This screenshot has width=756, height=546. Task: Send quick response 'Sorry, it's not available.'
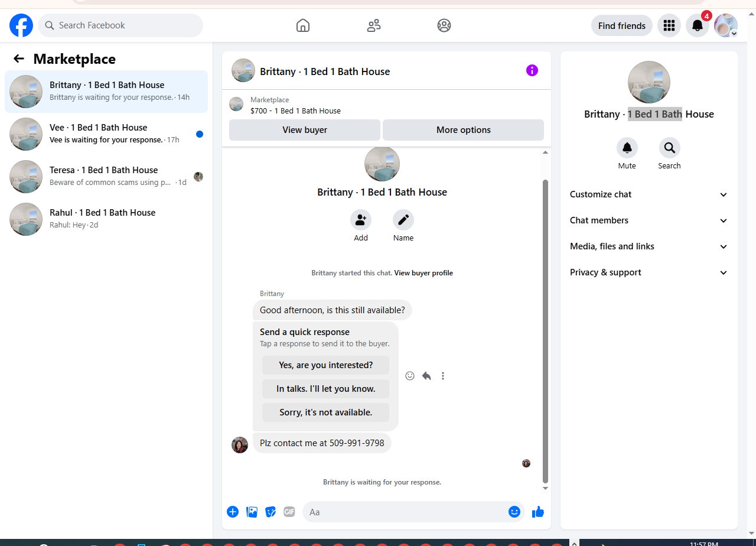pos(326,412)
